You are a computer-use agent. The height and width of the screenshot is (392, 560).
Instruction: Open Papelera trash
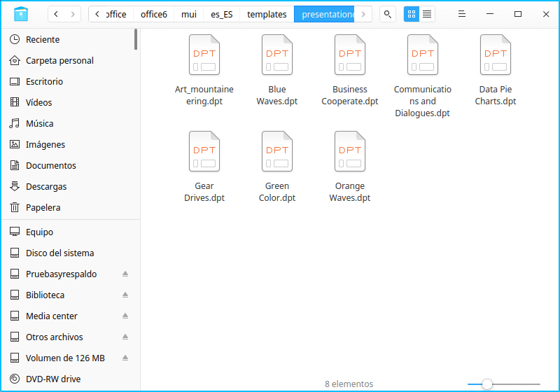coord(71,208)
